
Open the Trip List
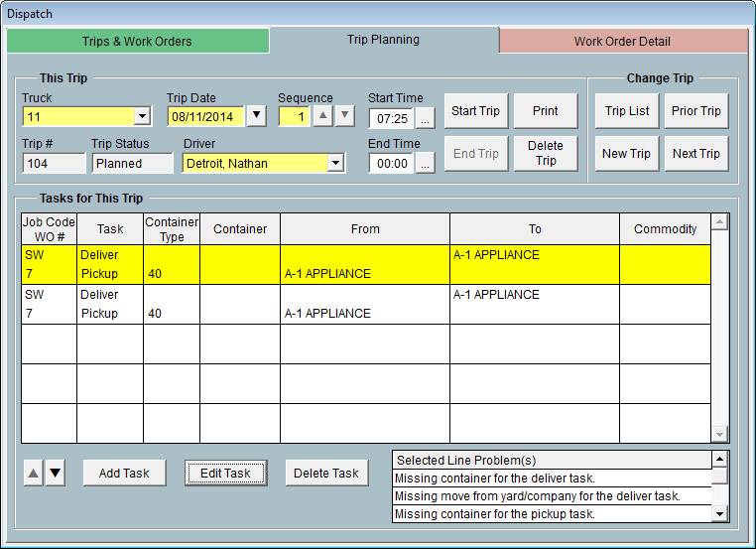[x=627, y=111]
